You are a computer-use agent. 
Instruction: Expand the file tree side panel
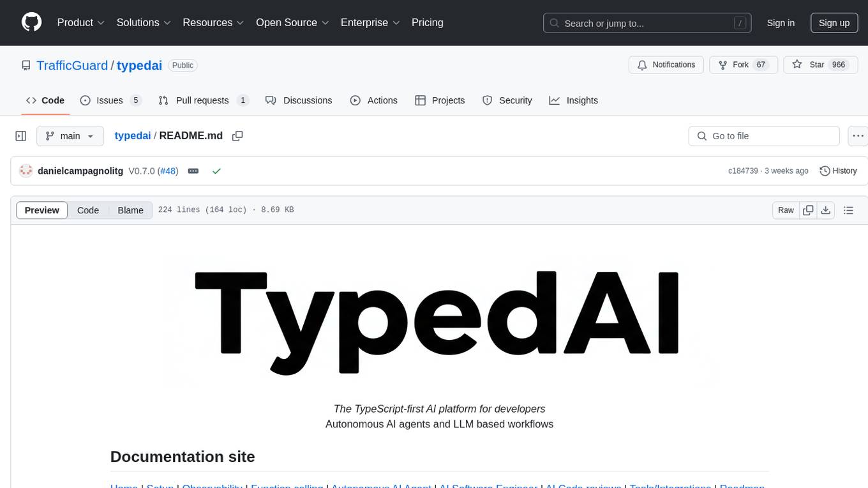click(21, 136)
